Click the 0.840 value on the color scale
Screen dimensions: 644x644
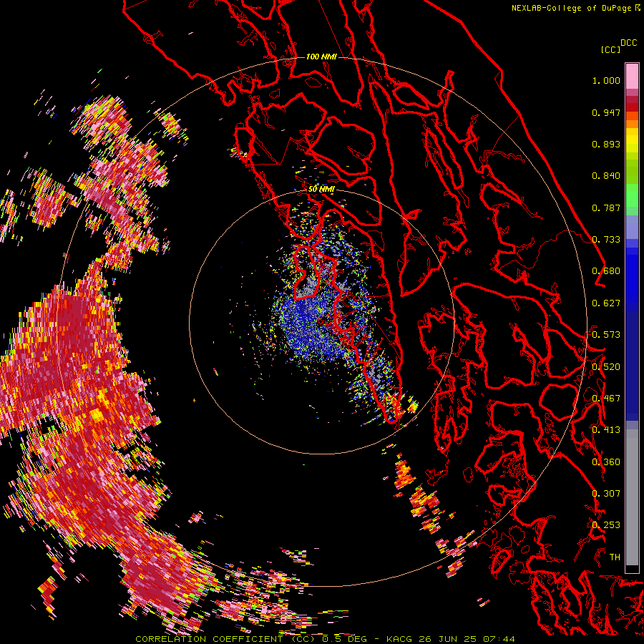(x=606, y=176)
